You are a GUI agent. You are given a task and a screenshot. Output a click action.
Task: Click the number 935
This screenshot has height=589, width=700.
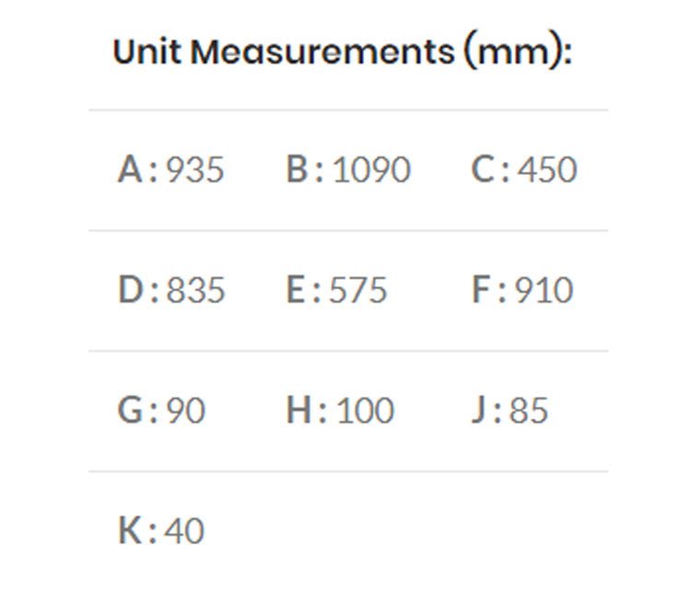tap(194, 170)
